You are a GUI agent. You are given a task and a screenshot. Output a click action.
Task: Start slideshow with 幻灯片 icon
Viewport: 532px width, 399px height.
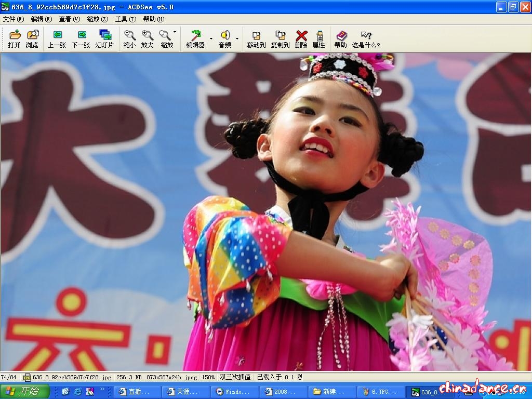pyautogui.click(x=104, y=38)
